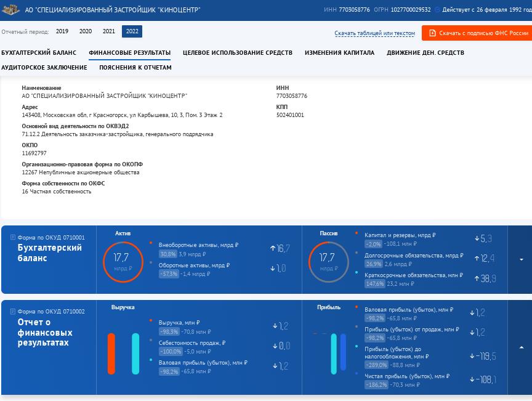Click the company name in the header
The height and width of the screenshot is (401, 532).
click(x=113, y=10)
